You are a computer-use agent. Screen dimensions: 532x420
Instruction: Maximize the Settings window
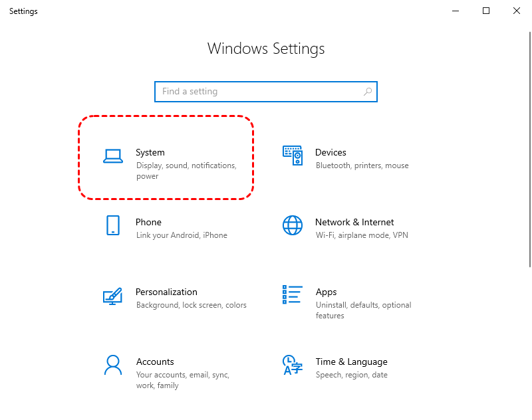(x=486, y=11)
